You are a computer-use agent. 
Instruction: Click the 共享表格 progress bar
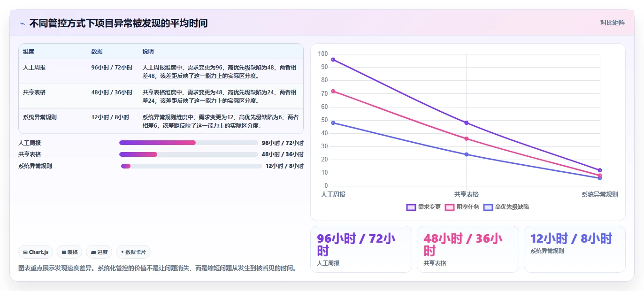coord(189,154)
